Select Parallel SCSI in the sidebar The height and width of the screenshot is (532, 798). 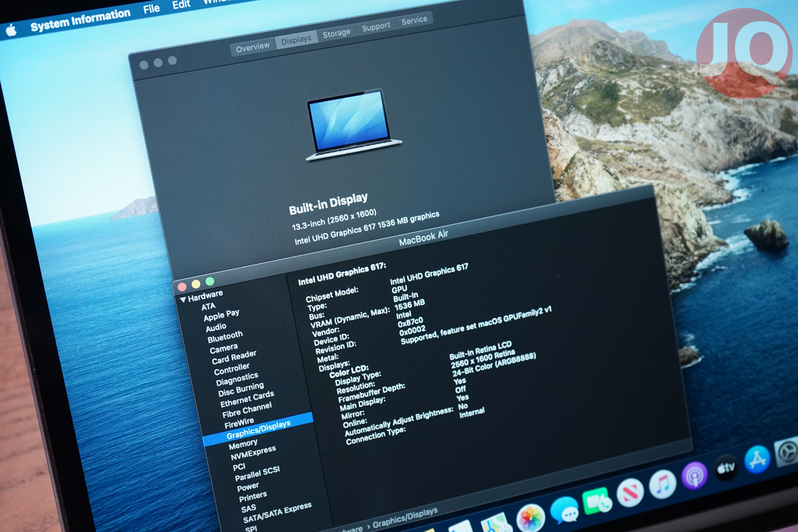257,473
